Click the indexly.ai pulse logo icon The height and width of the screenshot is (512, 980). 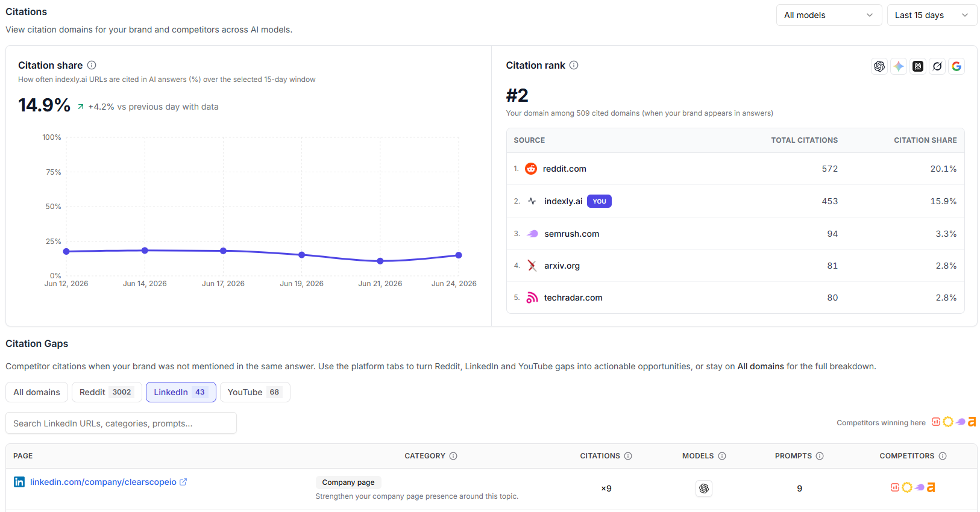click(532, 201)
